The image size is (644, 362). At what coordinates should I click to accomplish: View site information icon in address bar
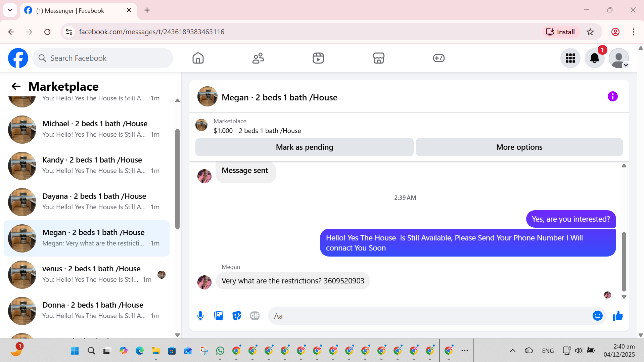pyautogui.click(x=69, y=32)
